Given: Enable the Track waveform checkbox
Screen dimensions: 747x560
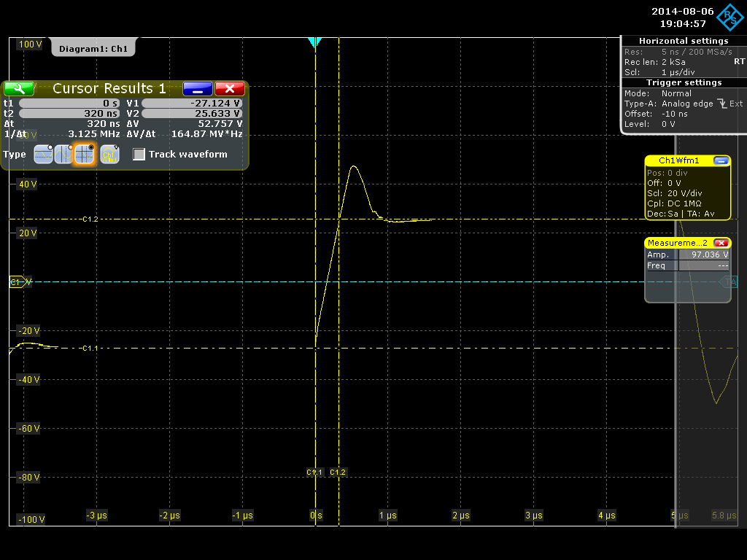Looking at the screenshot, I should (139, 155).
